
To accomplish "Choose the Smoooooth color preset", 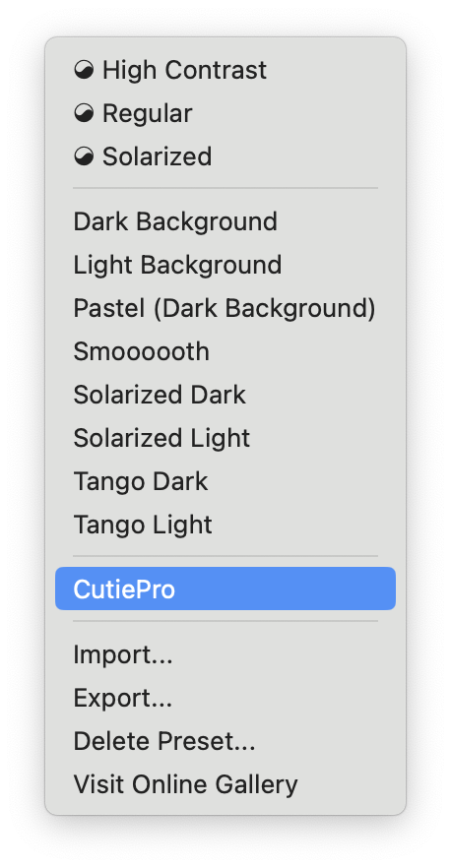I will [225, 351].
